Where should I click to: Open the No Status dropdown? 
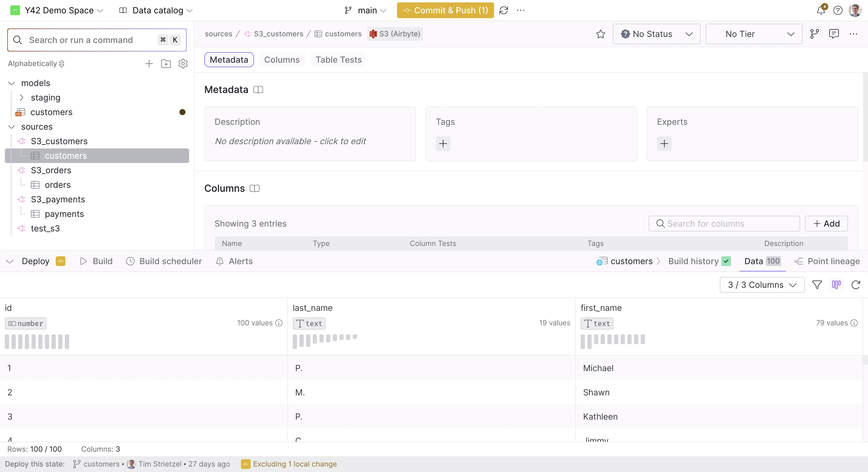point(656,34)
